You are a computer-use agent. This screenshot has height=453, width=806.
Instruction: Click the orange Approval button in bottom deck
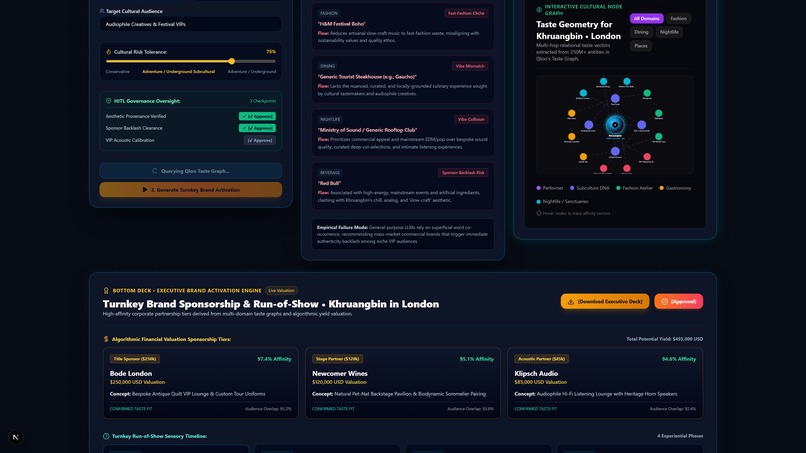(679, 301)
